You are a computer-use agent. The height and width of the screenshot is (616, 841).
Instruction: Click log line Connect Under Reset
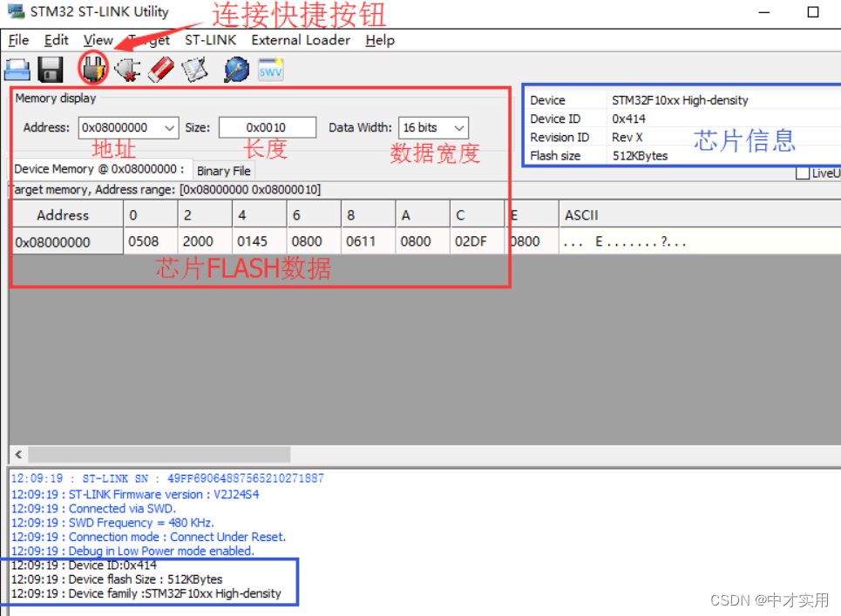pos(148,537)
